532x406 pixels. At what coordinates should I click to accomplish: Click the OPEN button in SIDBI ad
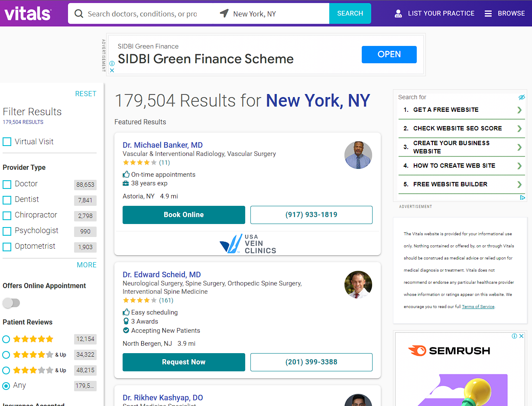click(389, 55)
